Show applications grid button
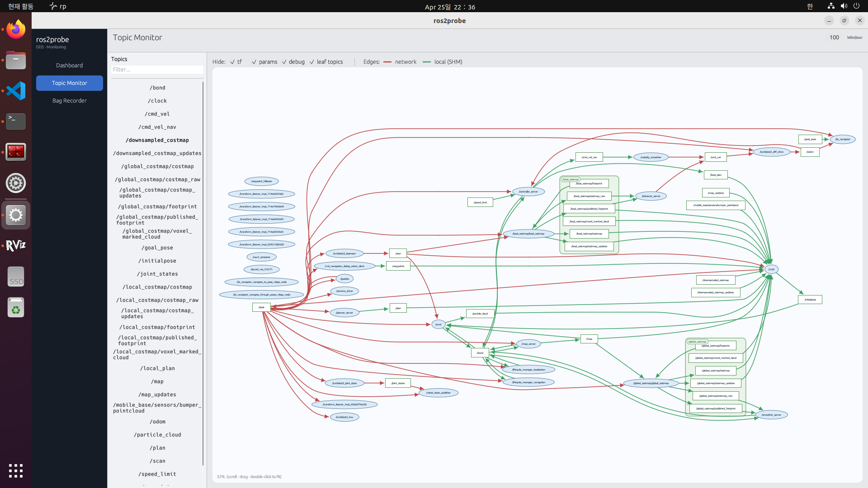 [16, 470]
